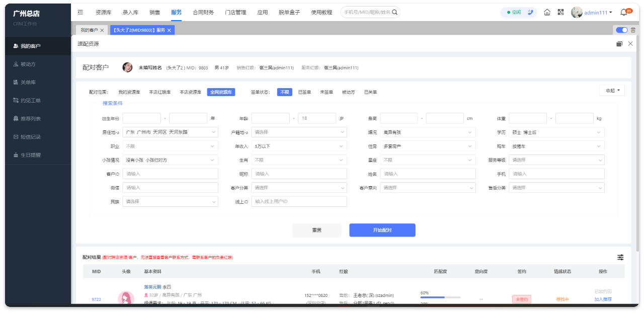Click the 60% match progress bar
Viewport: 644px width, 313px height.
[x=440, y=297]
